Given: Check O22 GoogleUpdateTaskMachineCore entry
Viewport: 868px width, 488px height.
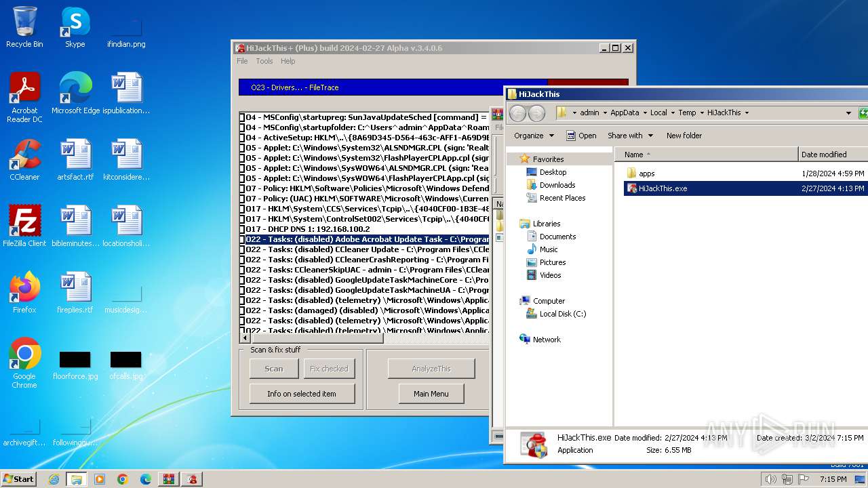Looking at the screenshot, I should pos(242,280).
